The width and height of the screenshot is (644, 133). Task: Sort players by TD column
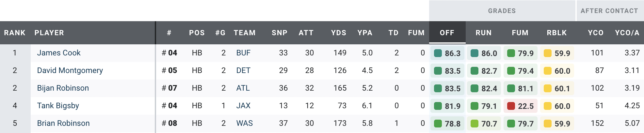tap(393, 33)
